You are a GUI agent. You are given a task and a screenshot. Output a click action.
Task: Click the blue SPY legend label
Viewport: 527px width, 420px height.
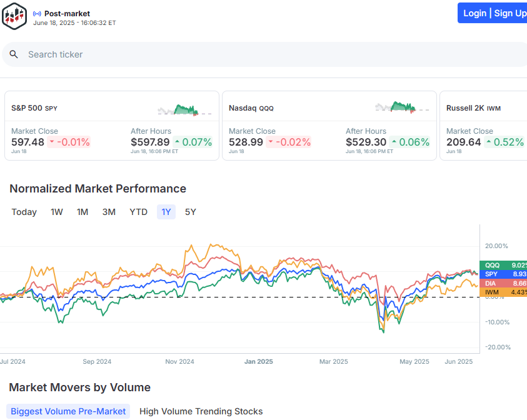[503, 274]
